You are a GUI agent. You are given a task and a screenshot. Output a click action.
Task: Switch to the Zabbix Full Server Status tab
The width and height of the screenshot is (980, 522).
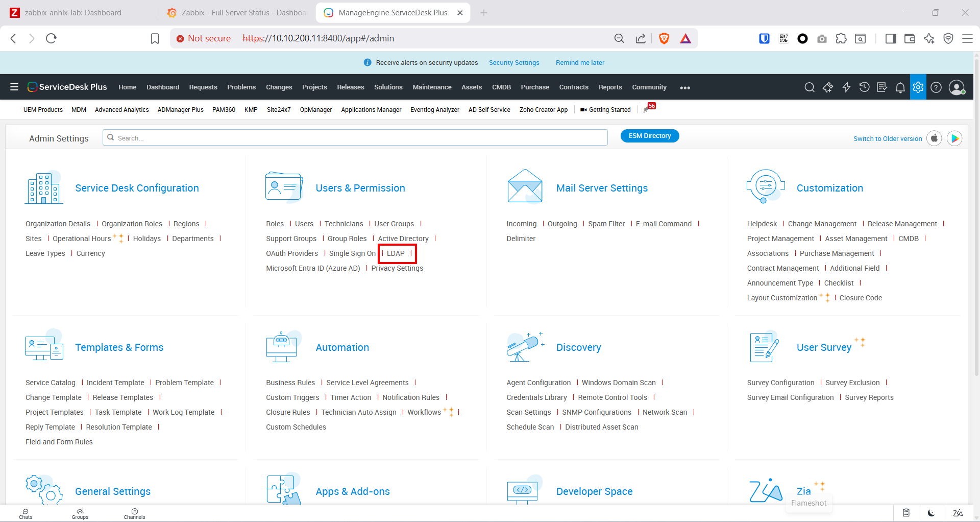point(237,13)
